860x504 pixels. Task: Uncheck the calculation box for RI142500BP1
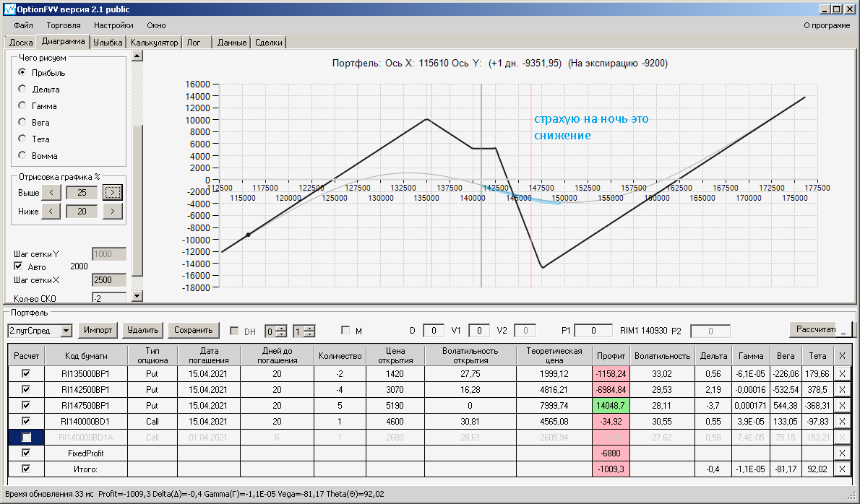pos(26,389)
